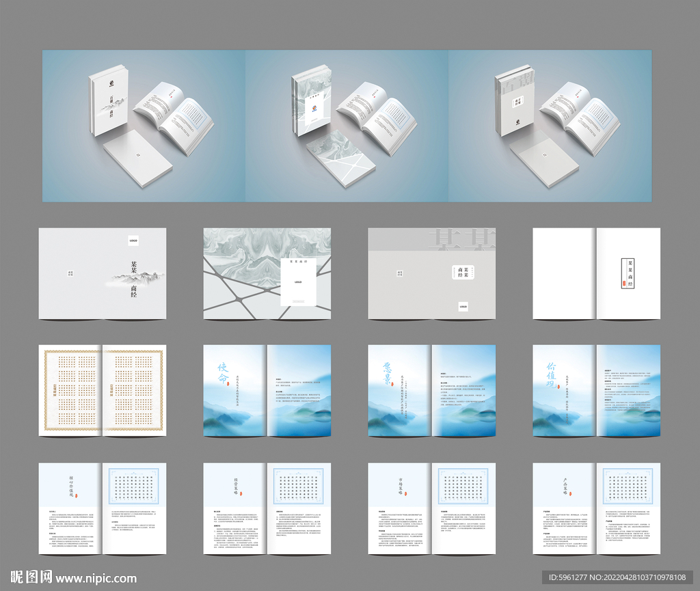This screenshot has width=700, height=591.
Task: Open the marble pattern cover design
Action: (x=267, y=273)
